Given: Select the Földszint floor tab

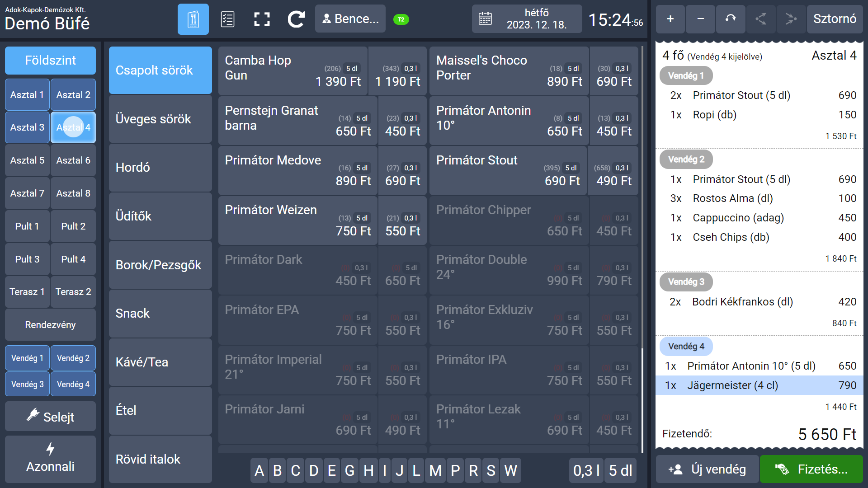Looking at the screenshot, I should 50,61.
